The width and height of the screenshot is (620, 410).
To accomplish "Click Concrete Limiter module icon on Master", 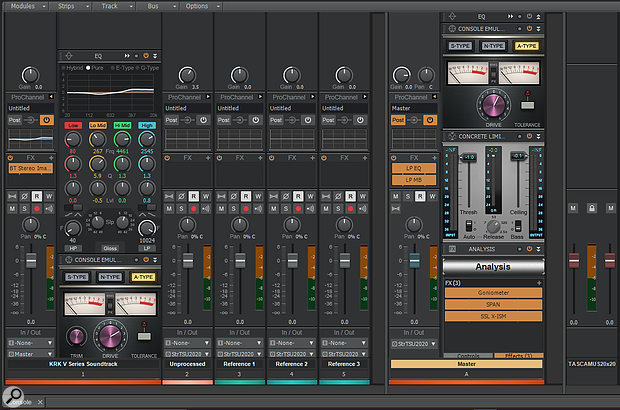I will click(x=452, y=136).
